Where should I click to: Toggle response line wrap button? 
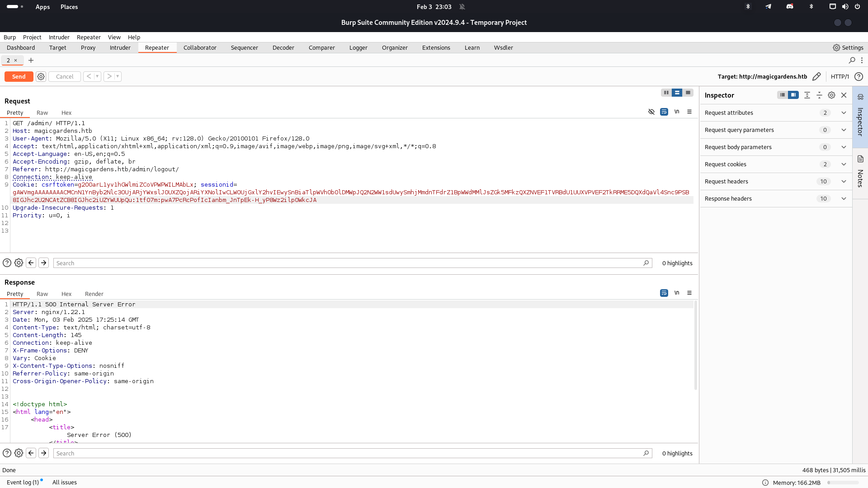point(664,293)
